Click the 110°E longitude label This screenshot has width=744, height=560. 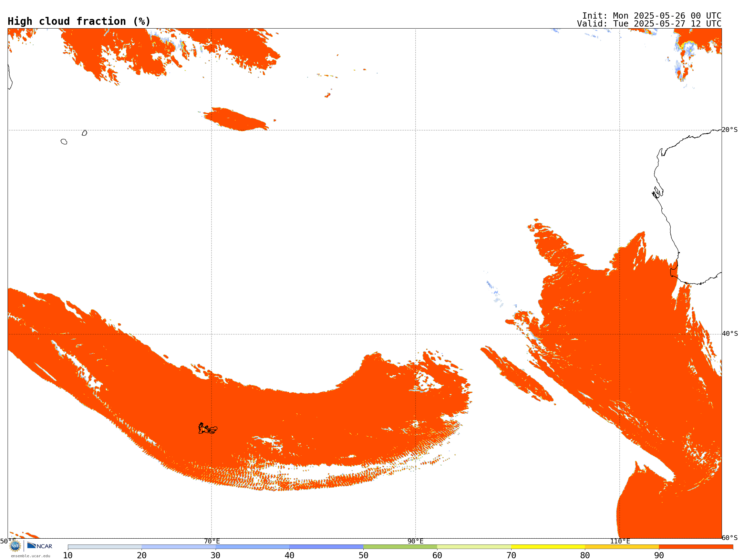click(x=620, y=541)
